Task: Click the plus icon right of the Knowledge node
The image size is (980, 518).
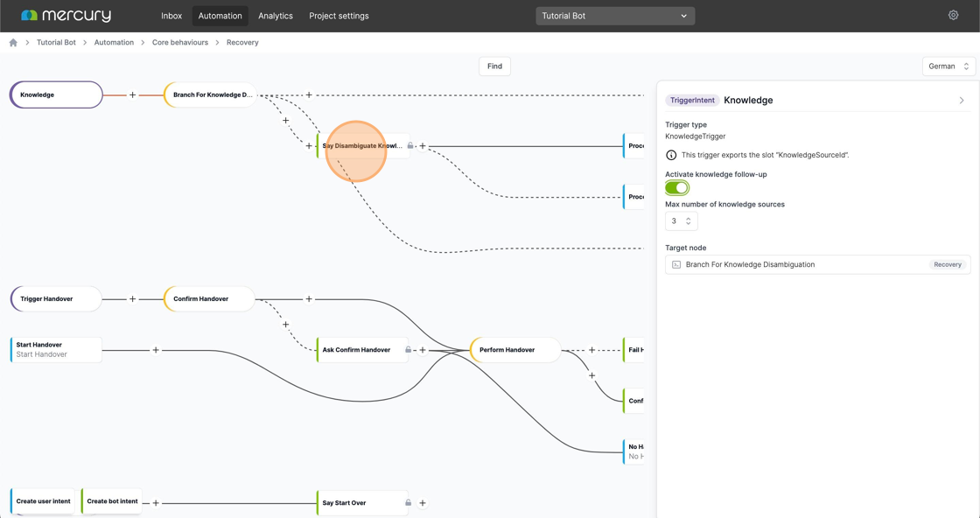Action: (x=133, y=94)
